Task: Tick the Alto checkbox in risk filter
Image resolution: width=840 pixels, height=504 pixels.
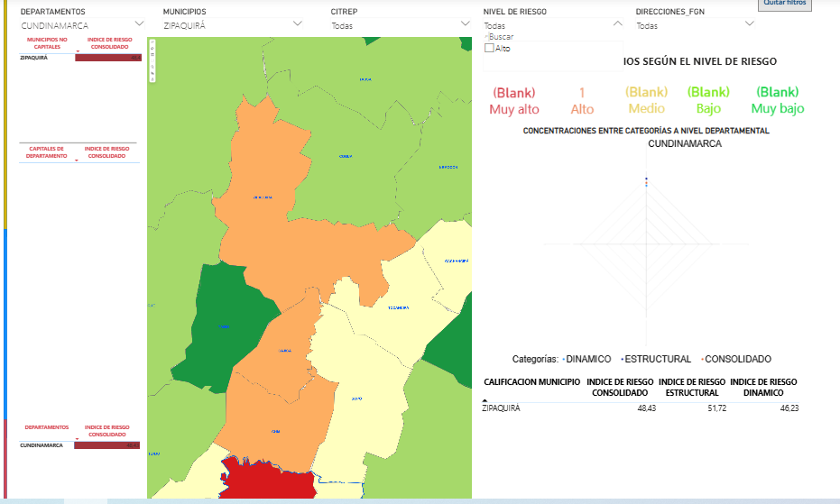Action: 489,49
